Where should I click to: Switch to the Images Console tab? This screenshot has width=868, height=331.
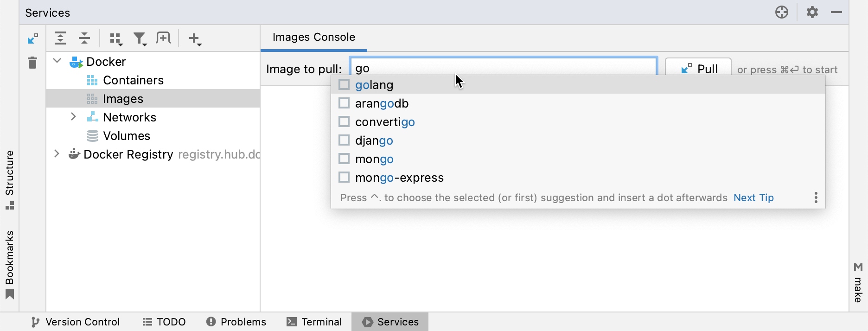pos(313,37)
